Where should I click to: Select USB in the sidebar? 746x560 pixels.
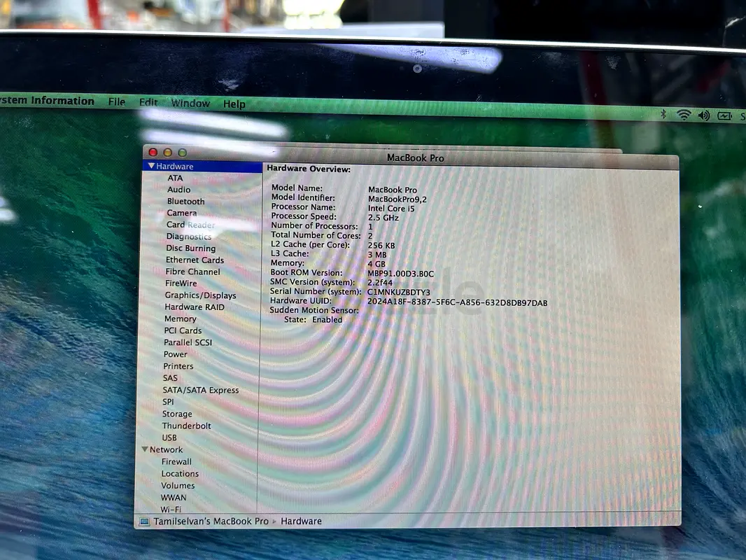pyautogui.click(x=169, y=437)
